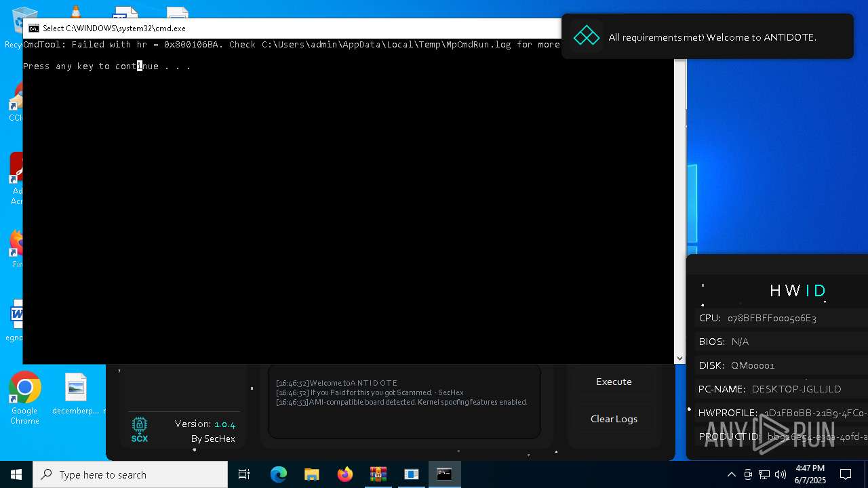Click 'Press any key to continue' text
The image size is (868, 488).
pyautogui.click(x=107, y=66)
